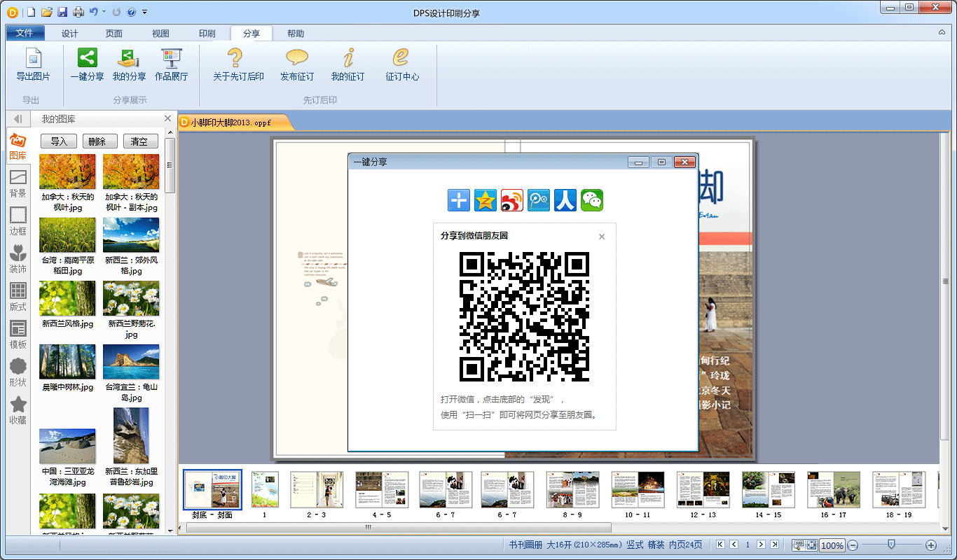The height and width of the screenshot is (560, 957).
Task: Collapse the ribbon with the chevron
Action: (x=942, y=32)
